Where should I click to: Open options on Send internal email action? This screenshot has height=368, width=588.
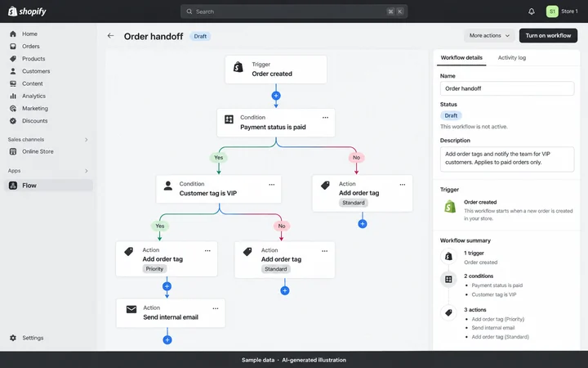(216, 308)
